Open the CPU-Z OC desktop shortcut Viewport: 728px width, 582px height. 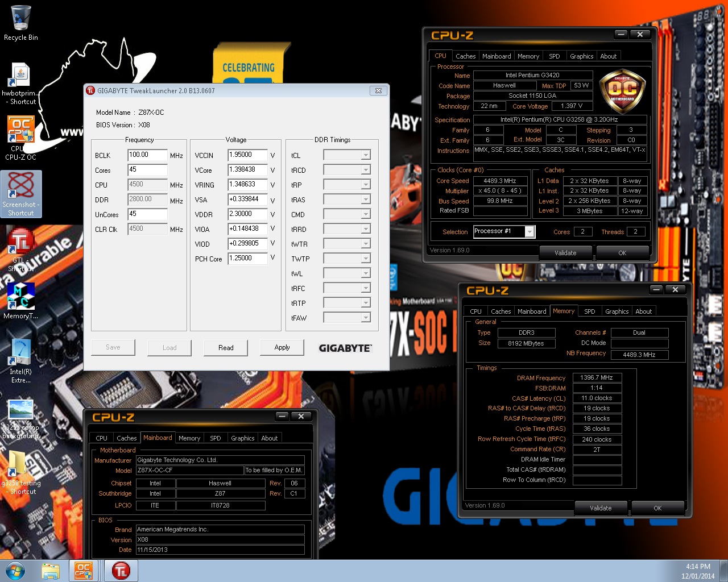coord(20,138)
